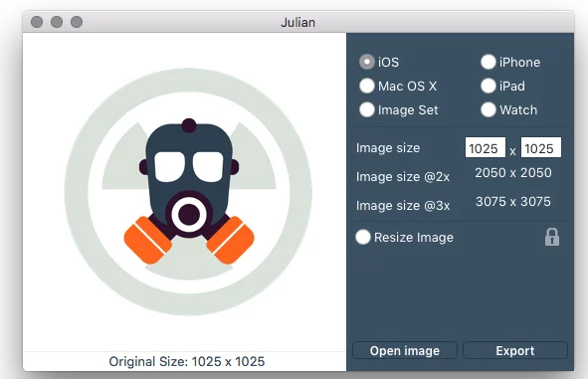Image resolution: width=588 pixels, height=379 pixels.
Task: Click the '3075 x 3075' size value
Action: click(513, 202)
